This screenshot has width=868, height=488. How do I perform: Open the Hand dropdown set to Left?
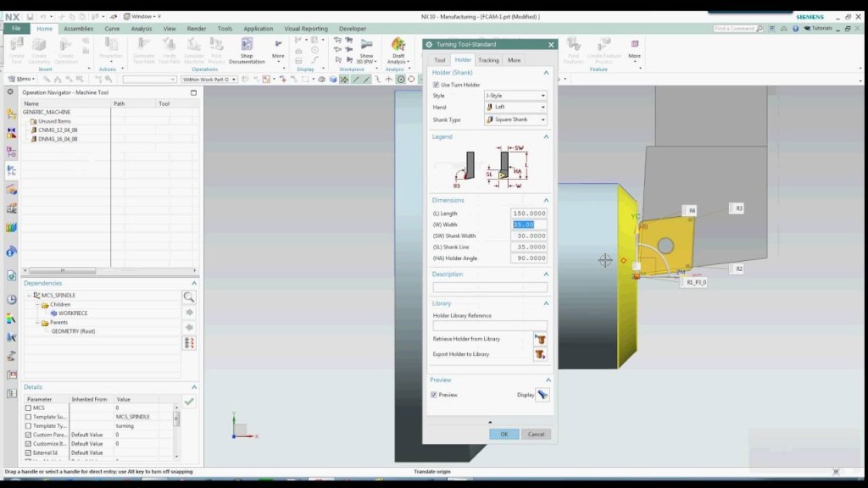click(x=515, y=107)
